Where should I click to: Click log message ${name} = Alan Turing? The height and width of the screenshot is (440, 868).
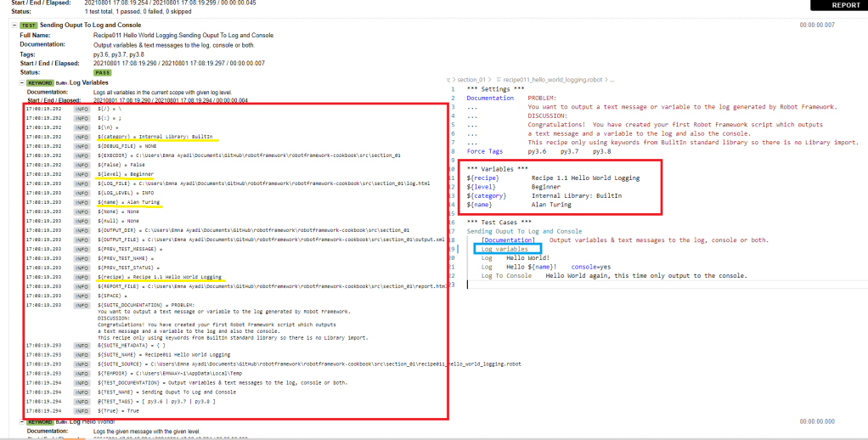[x=128, y=202]
